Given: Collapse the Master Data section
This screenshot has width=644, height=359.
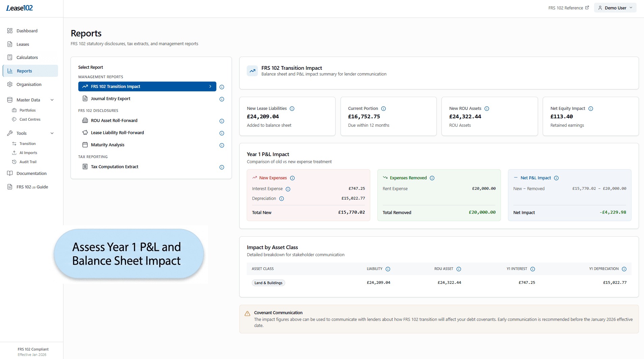Looking at the screenshot, I should [52, 100].
